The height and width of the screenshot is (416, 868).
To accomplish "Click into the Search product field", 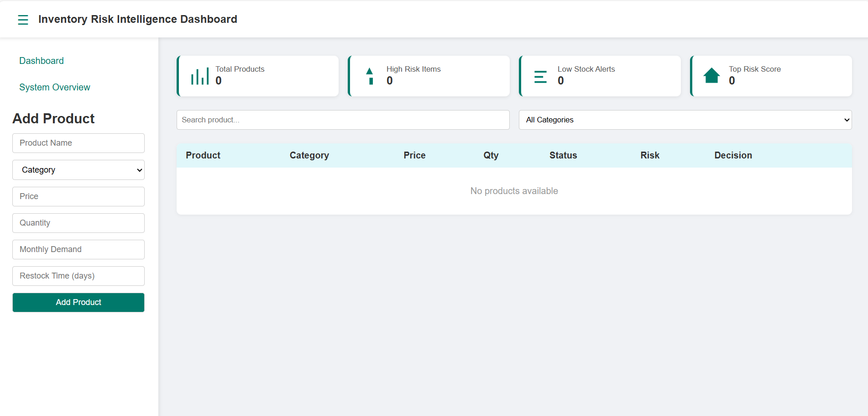I will click(x=343, y=120).
